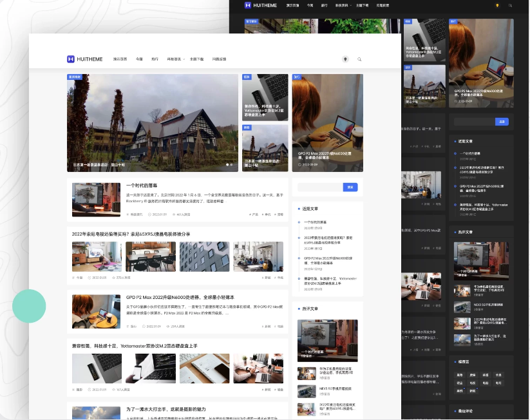530x420 pixels.
Task: Open 演示页面 in the light window nav
Action: [x=120, y=59]
